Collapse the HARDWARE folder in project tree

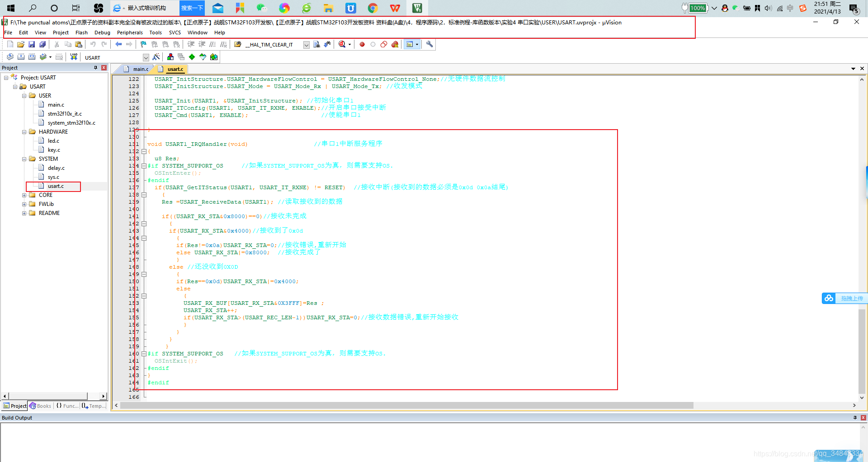pyautogui.click(x=24, y=132)
